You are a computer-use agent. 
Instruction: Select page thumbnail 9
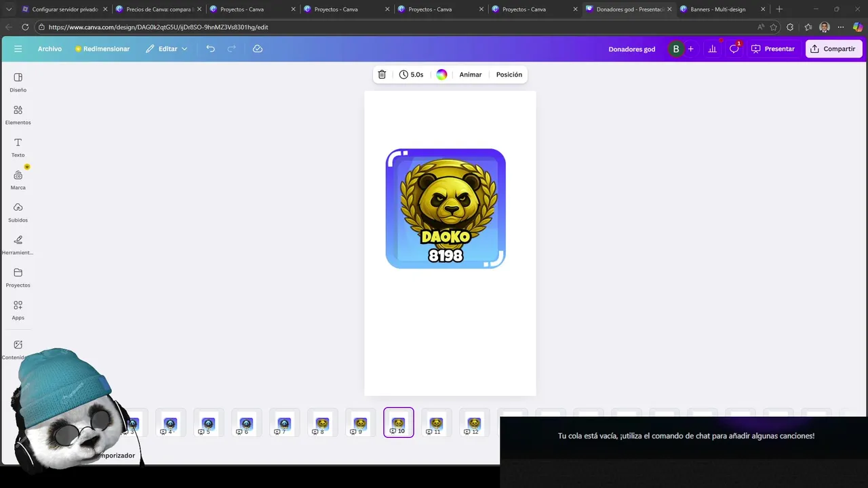tap(360, 423)
